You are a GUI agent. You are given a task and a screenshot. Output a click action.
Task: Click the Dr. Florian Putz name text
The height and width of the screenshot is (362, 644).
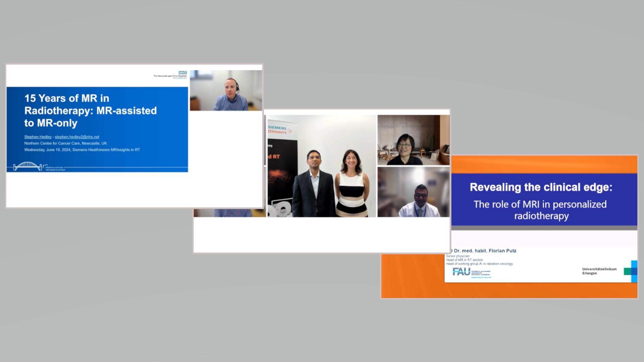point(485,251)
